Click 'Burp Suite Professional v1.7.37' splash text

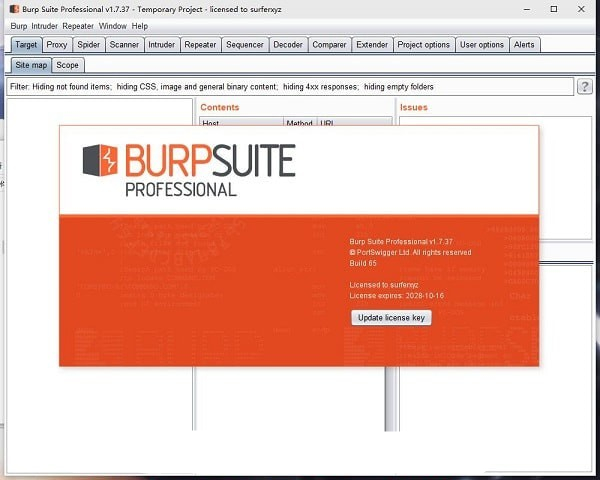pyautogui.click(x=401, y=242)
